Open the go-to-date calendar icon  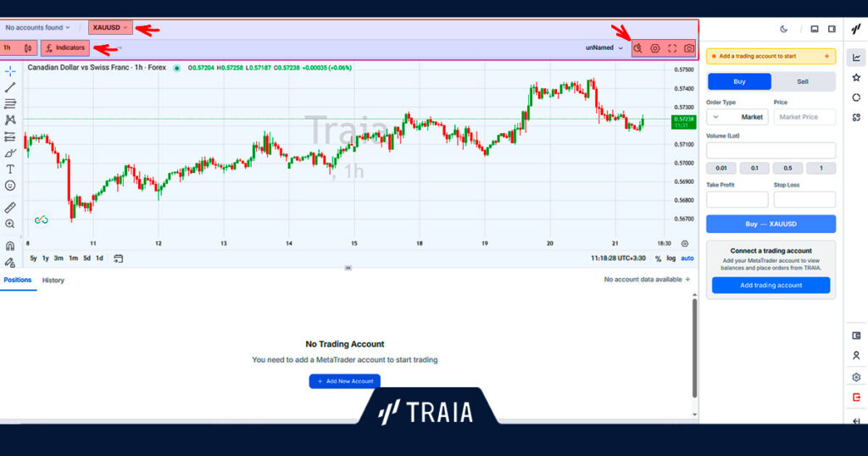pos(119,259)
